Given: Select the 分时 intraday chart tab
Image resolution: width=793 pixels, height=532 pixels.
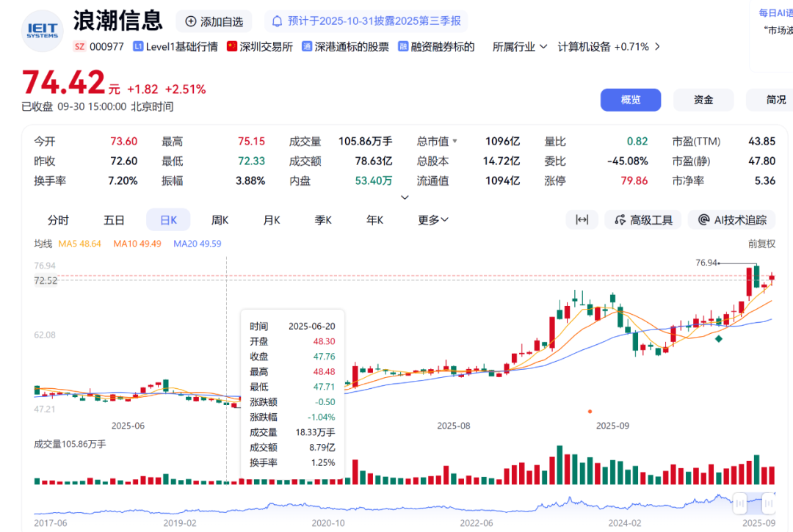Looking at the screenshot, I should (58, 219).
